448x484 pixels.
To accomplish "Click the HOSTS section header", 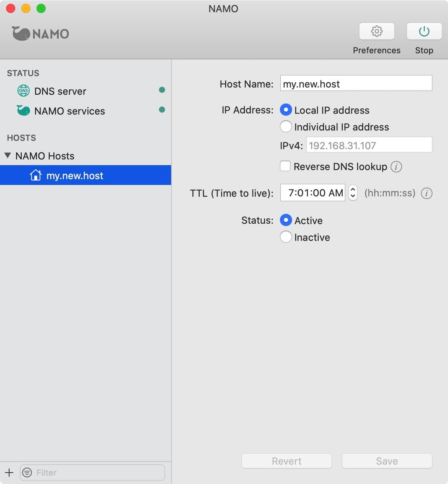I will [21, 138].
